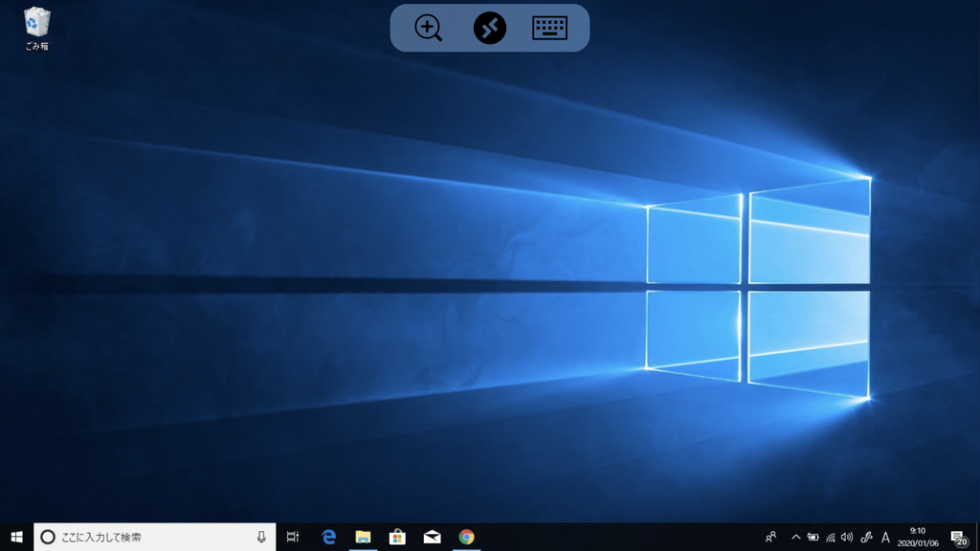Open Action Center showing 20 notifications
The height and width of the screenshot is (551, 980).
tap(960, 538)
